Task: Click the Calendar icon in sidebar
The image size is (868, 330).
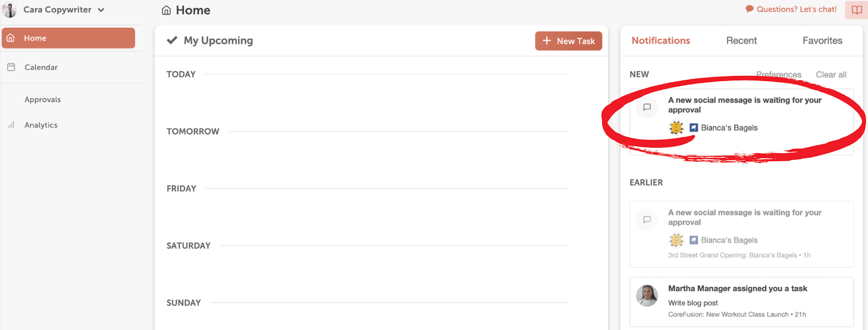Action: [x=11, y=67]
